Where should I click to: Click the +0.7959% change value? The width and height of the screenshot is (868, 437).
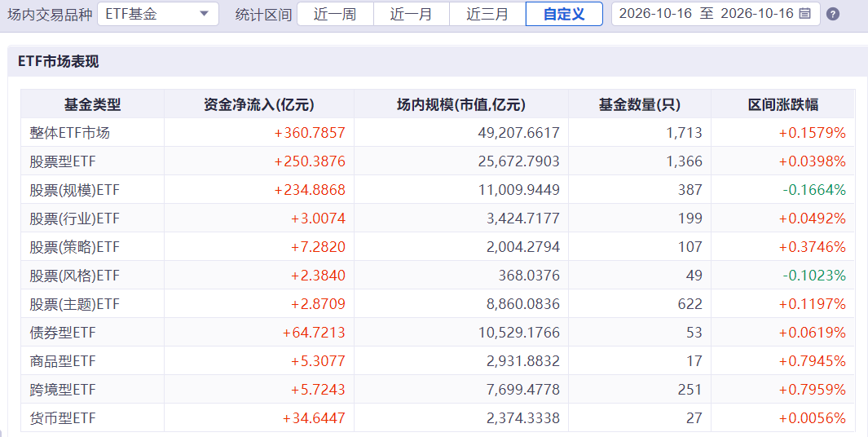point(813,390)
